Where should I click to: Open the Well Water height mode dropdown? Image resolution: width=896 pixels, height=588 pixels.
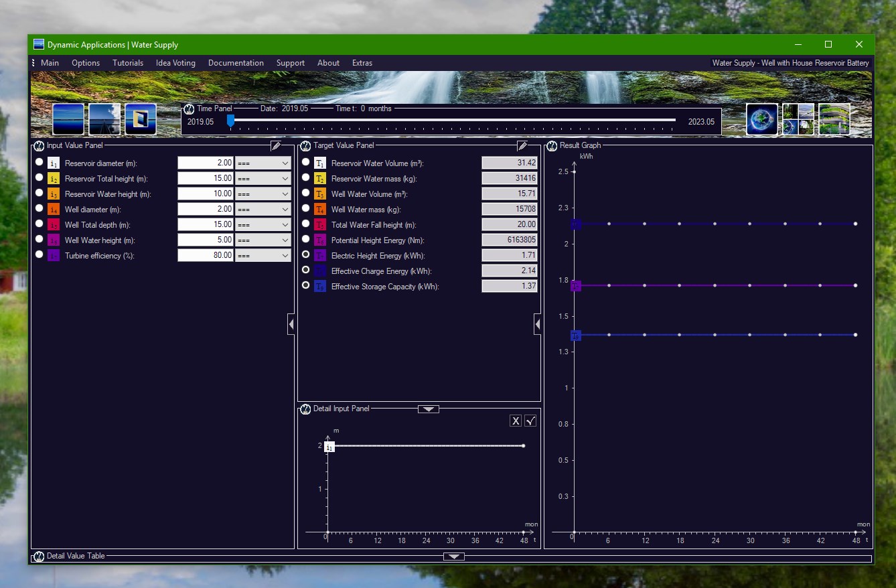(x=263, y=240)
